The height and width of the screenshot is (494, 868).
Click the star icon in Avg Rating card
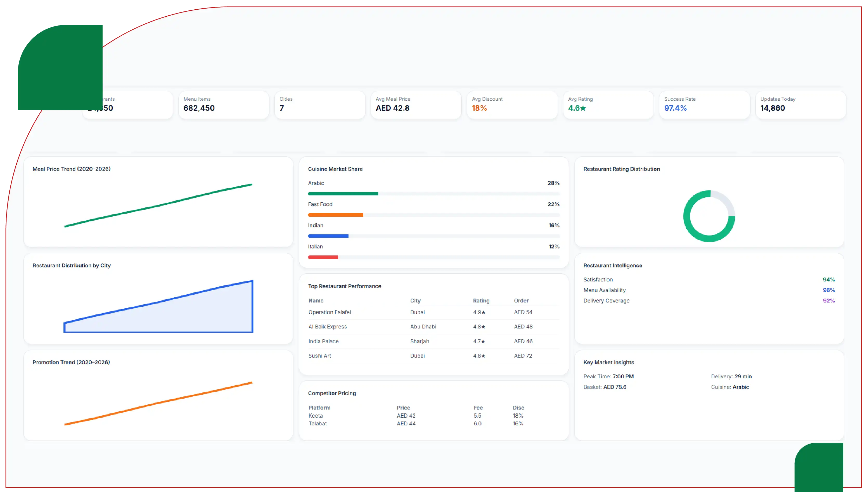[583, 108]
